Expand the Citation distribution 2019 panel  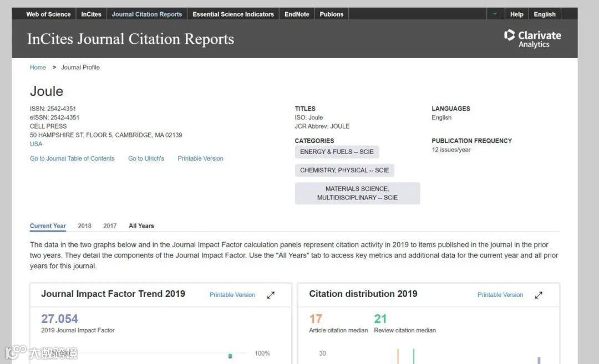539,295
